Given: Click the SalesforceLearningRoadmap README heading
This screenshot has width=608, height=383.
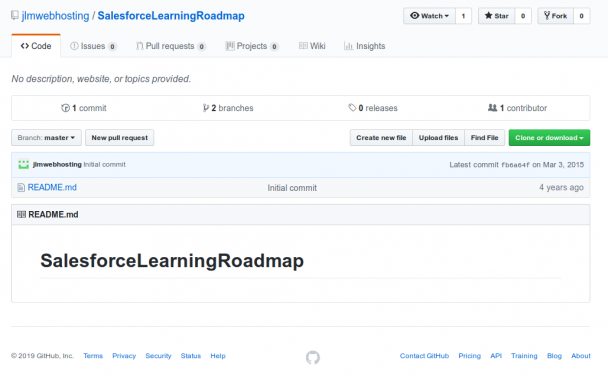Looking at the screenshot, I should point(172,261).
